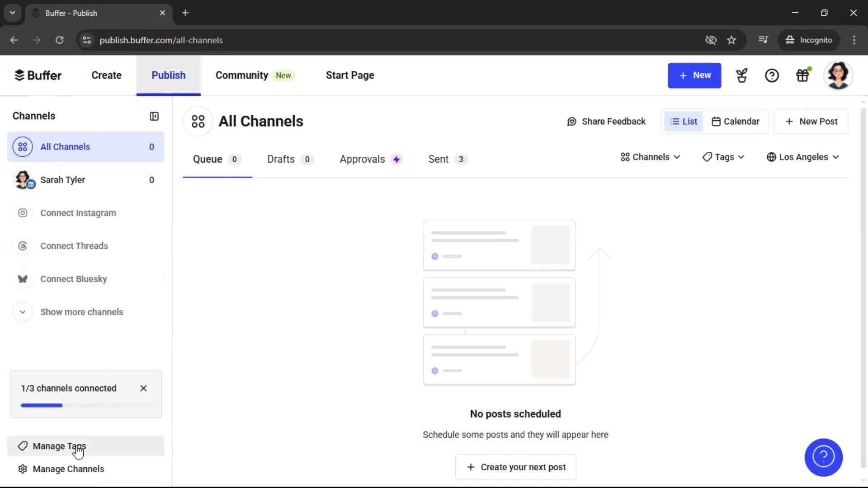Open the floating help bubble
This screenshot has width=868, height=488.
click(x=823, y=457)
